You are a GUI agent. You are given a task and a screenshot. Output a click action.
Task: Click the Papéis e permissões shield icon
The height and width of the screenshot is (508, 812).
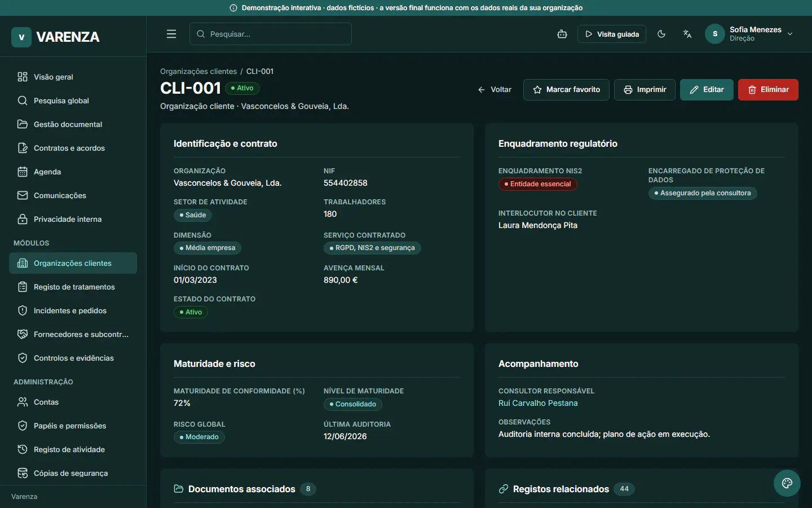pos(23,426)
